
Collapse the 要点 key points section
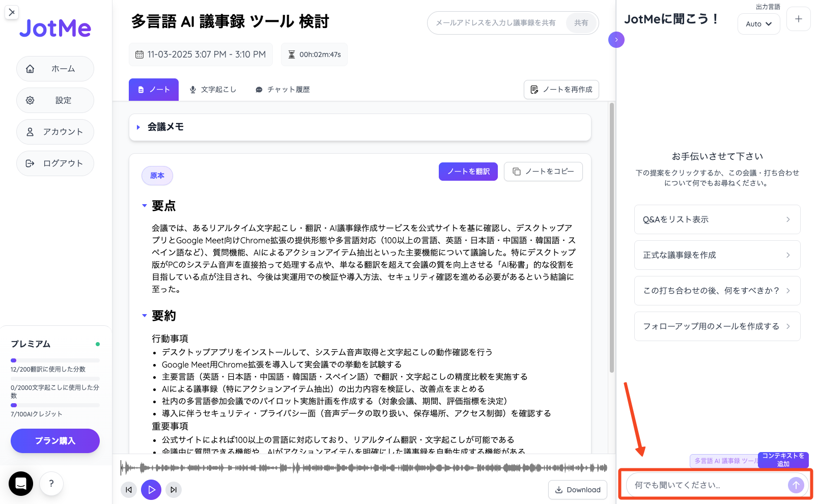145,206
